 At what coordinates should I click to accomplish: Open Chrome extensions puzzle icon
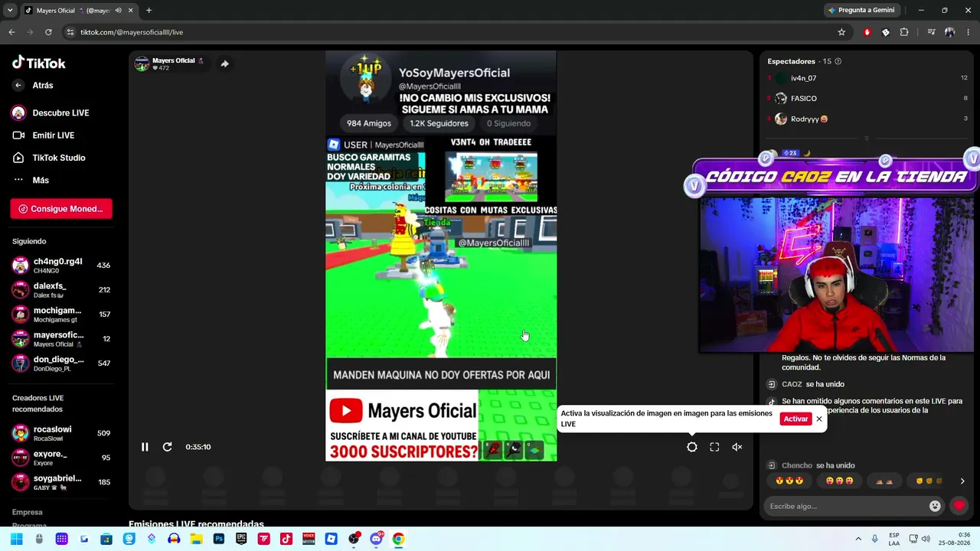point(904,32)
